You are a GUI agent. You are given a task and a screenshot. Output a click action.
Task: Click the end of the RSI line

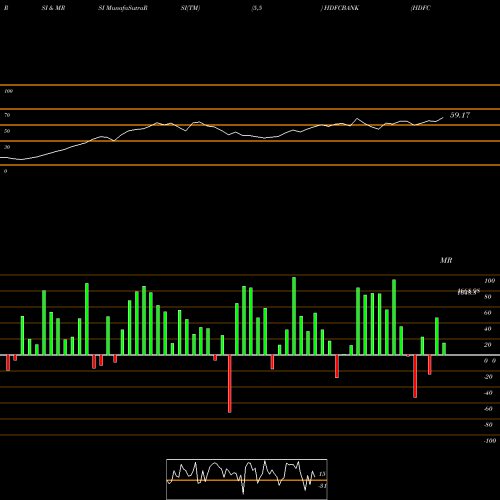[443, 117]
